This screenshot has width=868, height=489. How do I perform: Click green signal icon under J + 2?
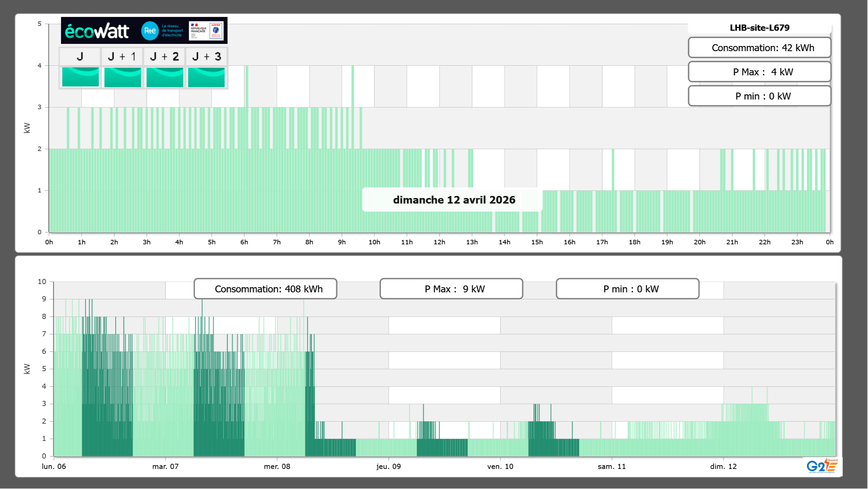point(165,77)
